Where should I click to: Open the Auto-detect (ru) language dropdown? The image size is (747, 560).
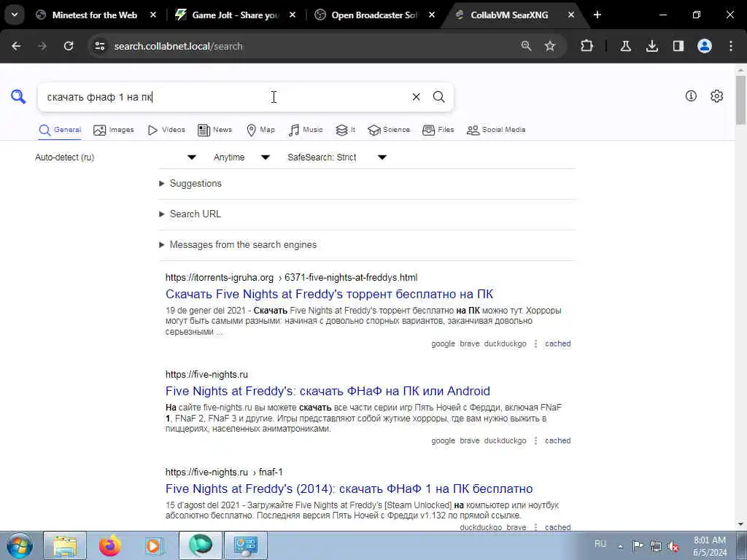(116, 157)
